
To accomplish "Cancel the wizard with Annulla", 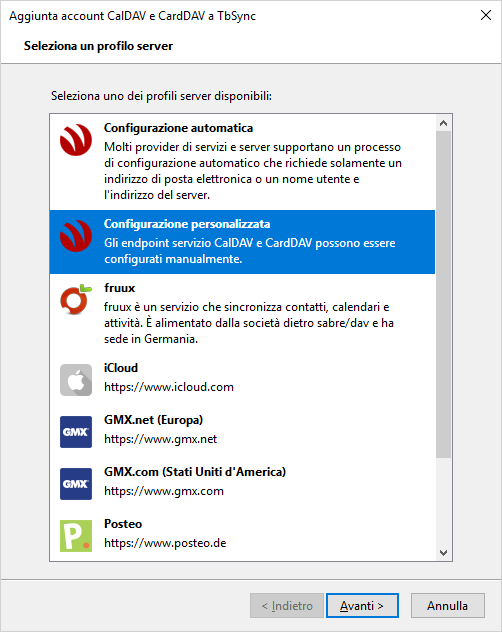I will click(x=448, y=605).
